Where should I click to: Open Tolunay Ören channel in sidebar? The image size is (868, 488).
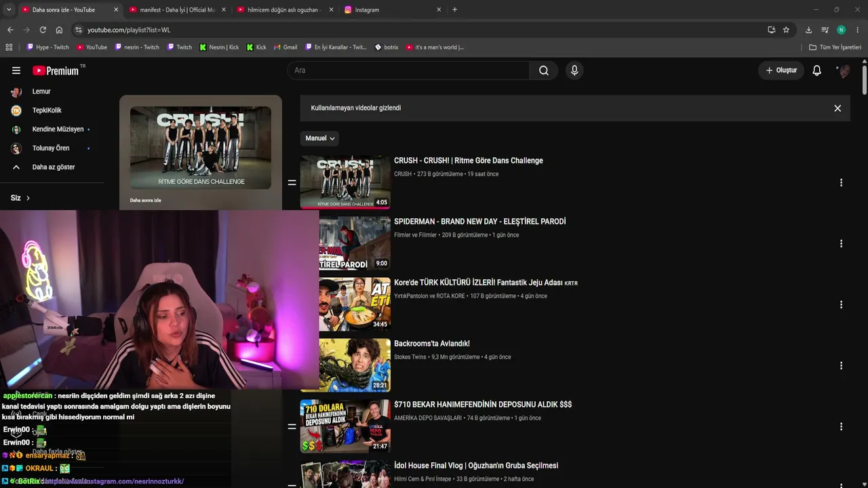click(x=52, y=148)
